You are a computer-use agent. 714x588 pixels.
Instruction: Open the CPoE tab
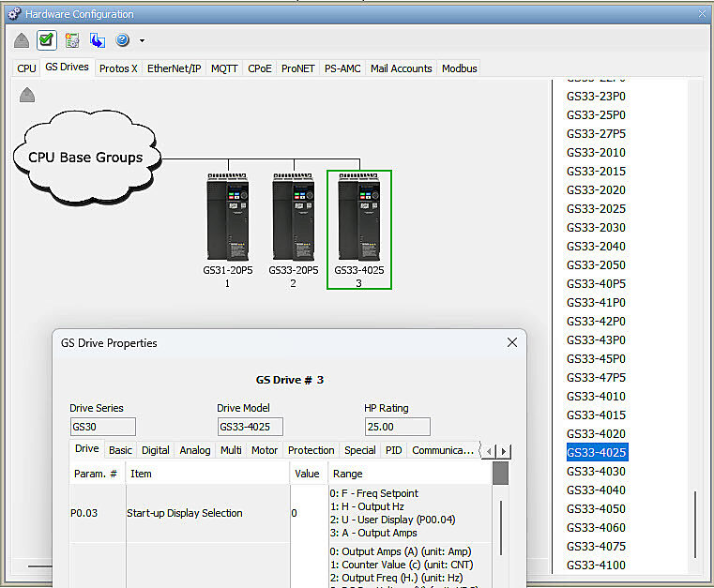(x=260, y=68)
